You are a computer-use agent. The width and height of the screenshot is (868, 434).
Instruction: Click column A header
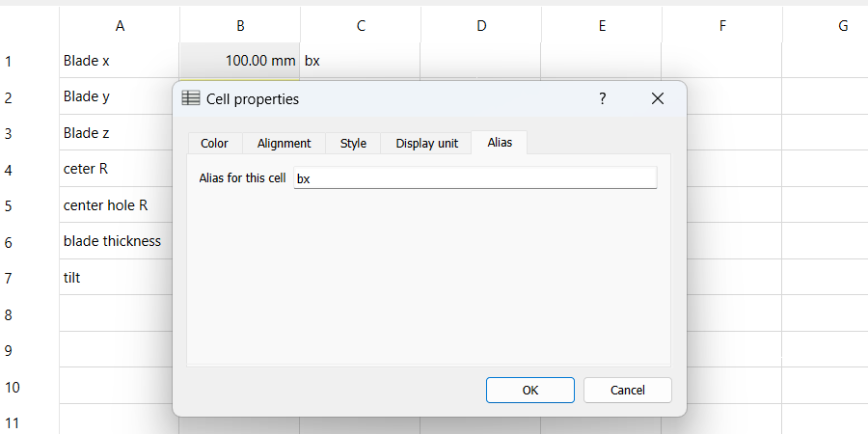(x=119, y=26)
